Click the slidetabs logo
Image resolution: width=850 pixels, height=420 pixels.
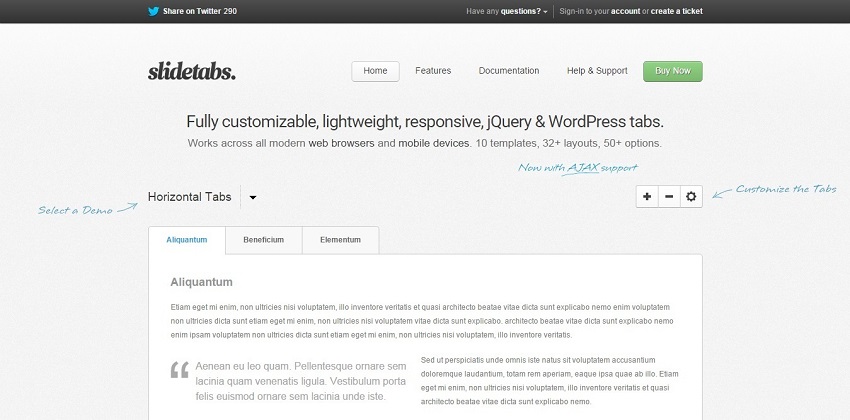coord(192,72)
